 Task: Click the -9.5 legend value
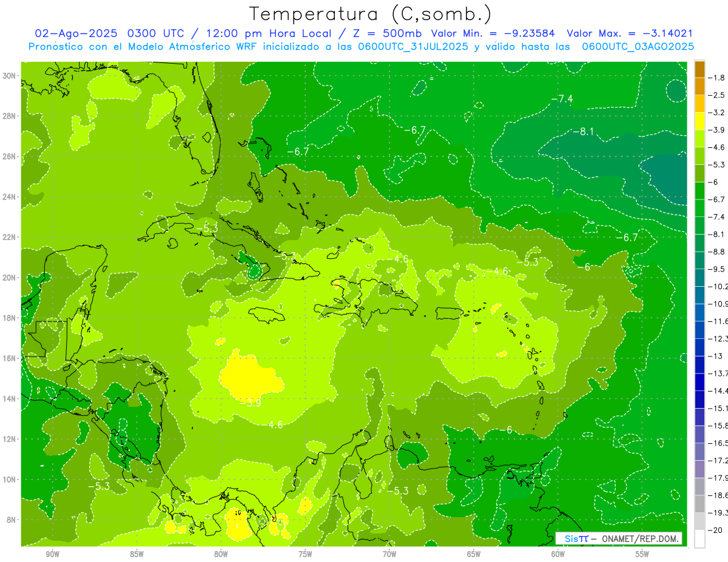tap(717, 269)
